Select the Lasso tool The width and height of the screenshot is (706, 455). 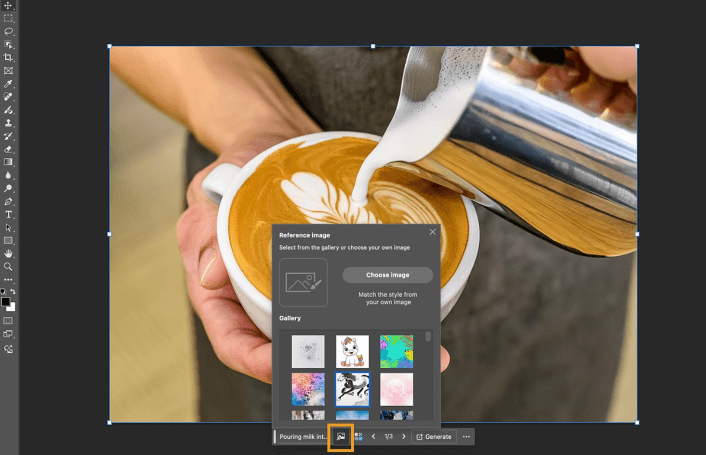point(9,32)
